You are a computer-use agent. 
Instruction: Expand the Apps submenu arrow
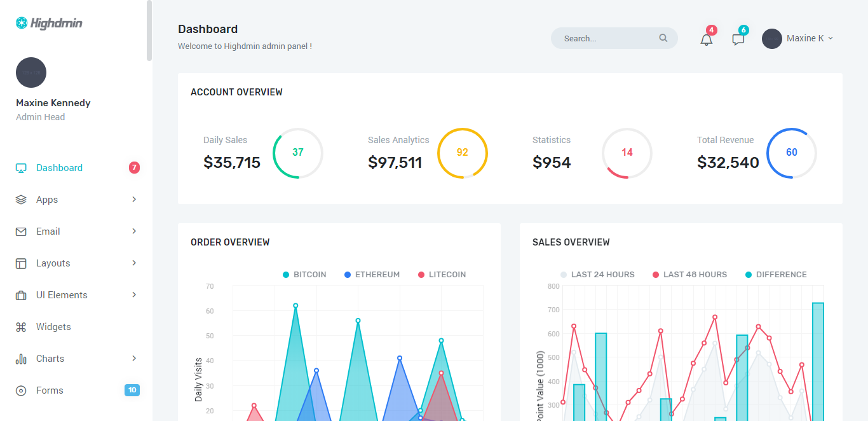[x=134, y=200]
